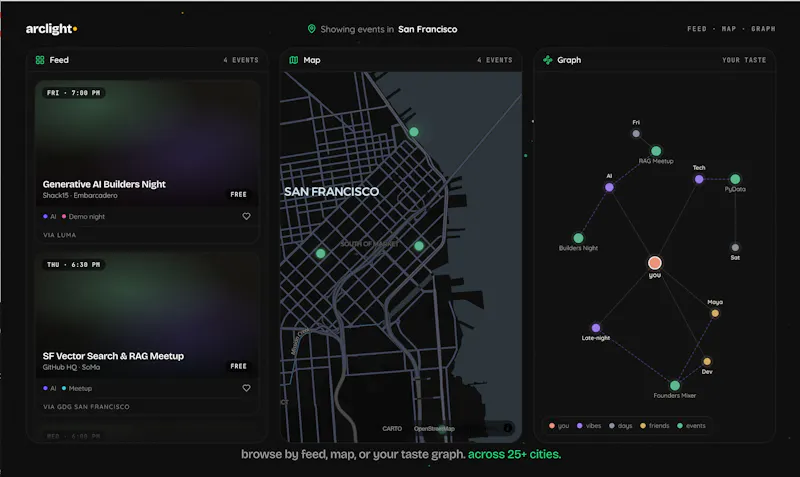Click the Map panel map icon
This screenshot has width=800, height=477.
point(293,60)
